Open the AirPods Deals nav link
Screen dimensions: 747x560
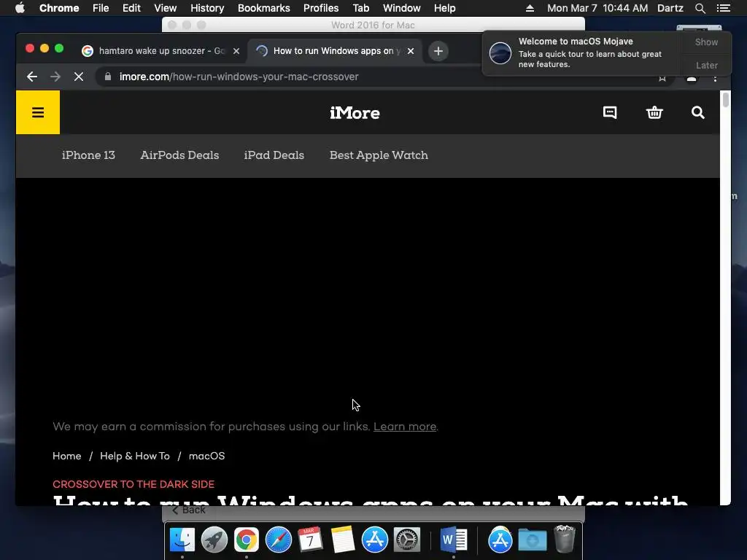pyautogui.click(x=179, y=155)
